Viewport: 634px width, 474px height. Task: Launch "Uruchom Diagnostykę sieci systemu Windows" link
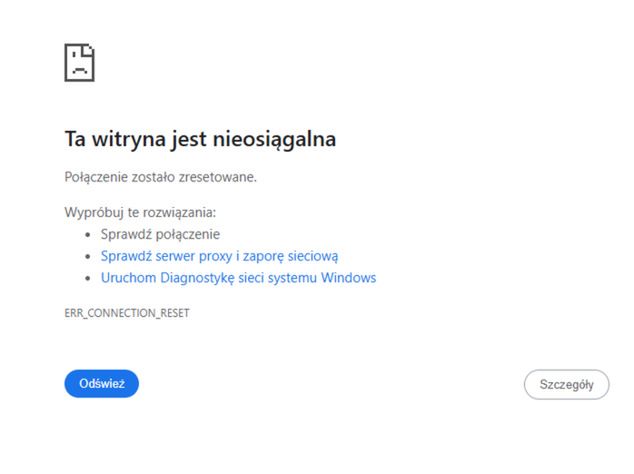pyautogui.click(x=238, y=277)
